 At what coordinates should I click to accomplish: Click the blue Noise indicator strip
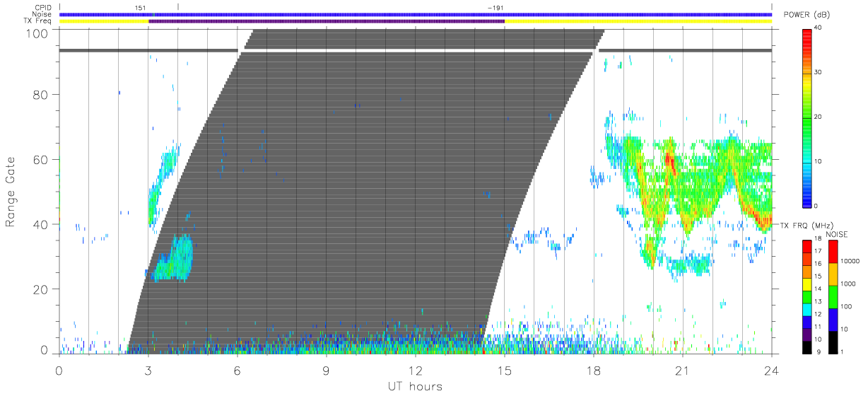[x=416, y=14]
